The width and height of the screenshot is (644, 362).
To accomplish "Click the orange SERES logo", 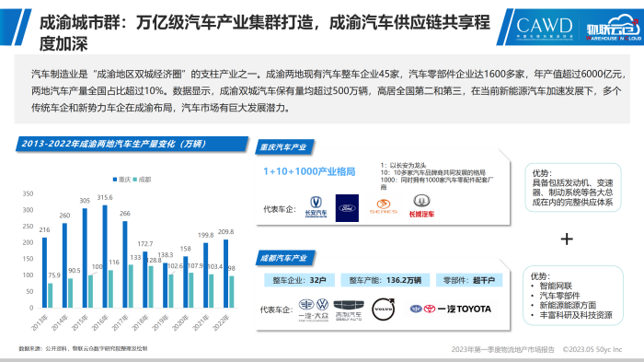I will (x=384, y=206).
